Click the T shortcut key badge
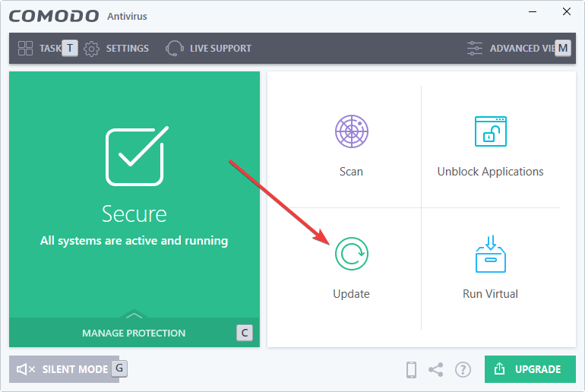 click(70, 48)
